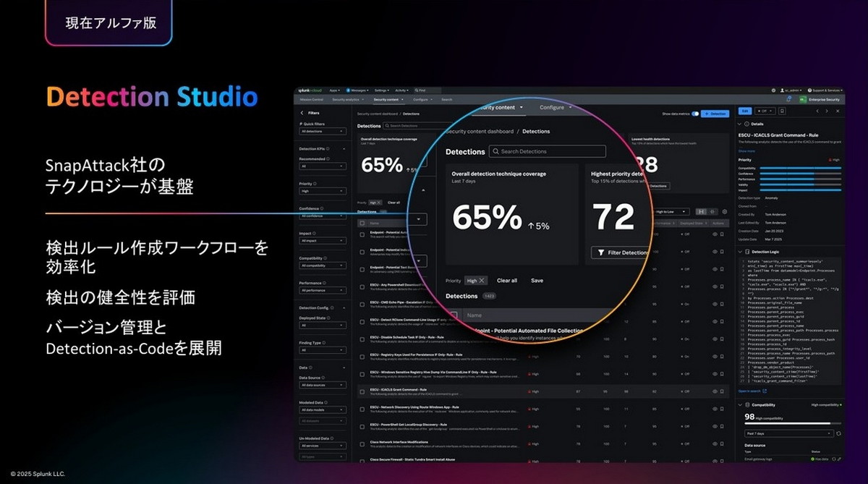This screenshot has height=484, width=868.
Task: Close the detection details side panel
Action: click(x=838, y=111)
